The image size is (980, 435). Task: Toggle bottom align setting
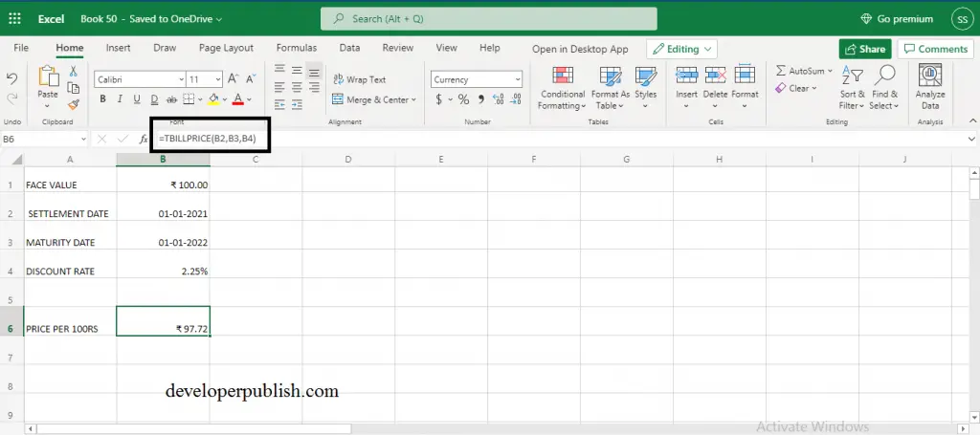314,73
